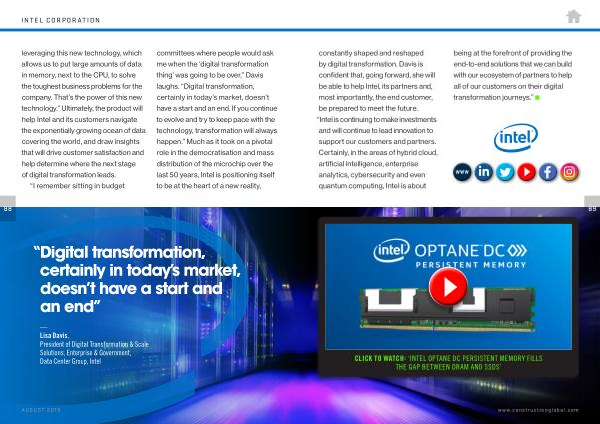Click the line 'leveraging this new technology, which'
This screenshot has width=600, height=424.
pyautogui.click(x=82, y=53)
